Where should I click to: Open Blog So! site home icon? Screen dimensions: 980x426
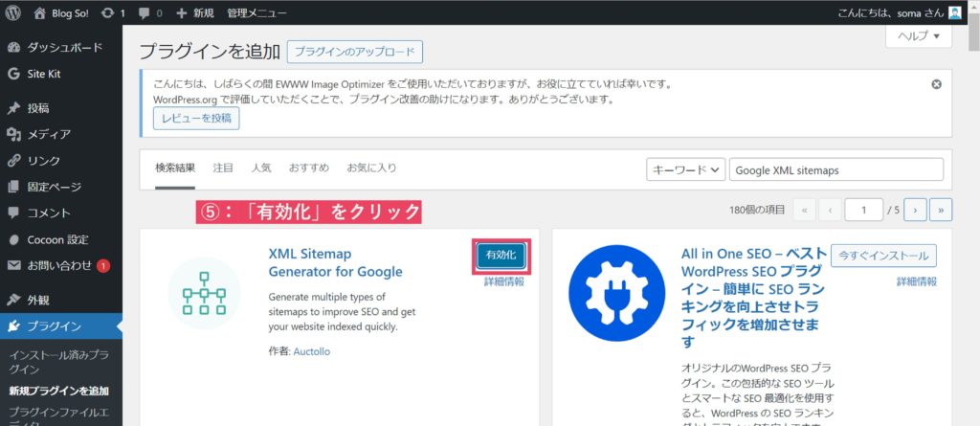click(39, 13)
